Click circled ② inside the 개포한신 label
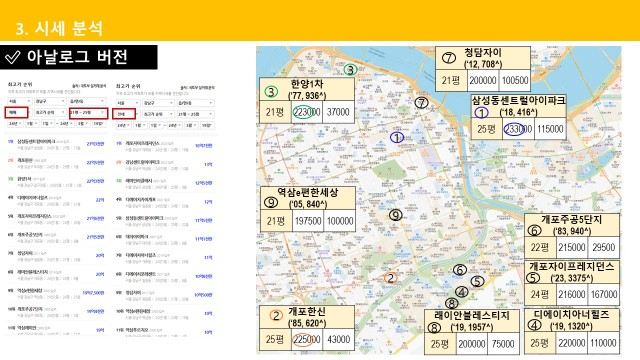The image size is (640, 360). click(x=276, y=316)
